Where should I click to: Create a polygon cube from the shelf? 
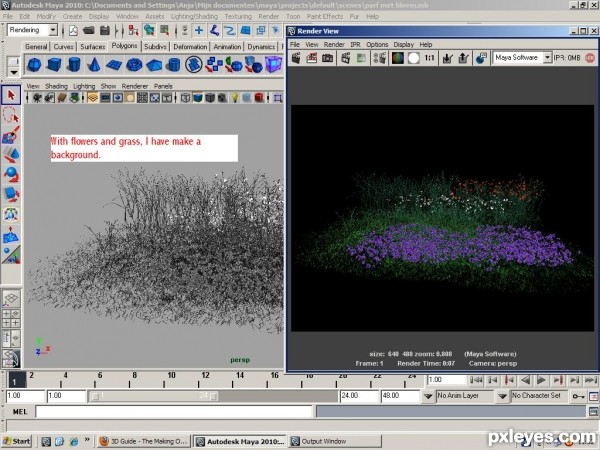point(54,65)
